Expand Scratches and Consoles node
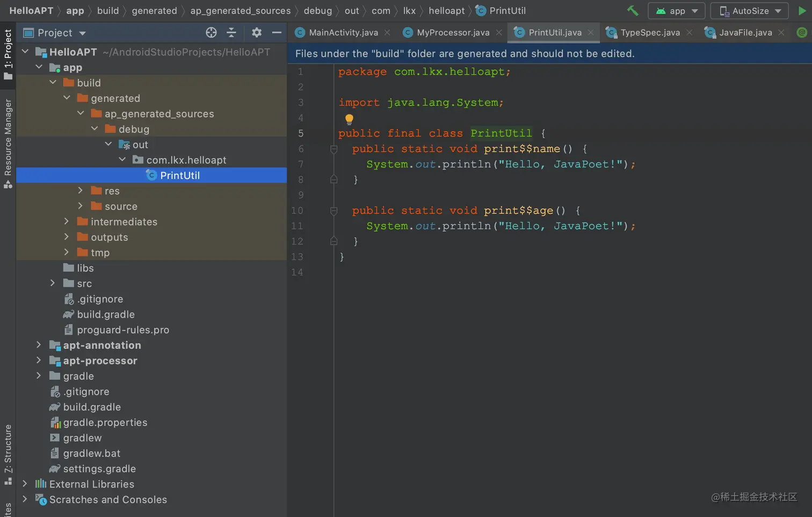Image resolution: width=812 pixels, height=517 pixels. pos(25,499)
